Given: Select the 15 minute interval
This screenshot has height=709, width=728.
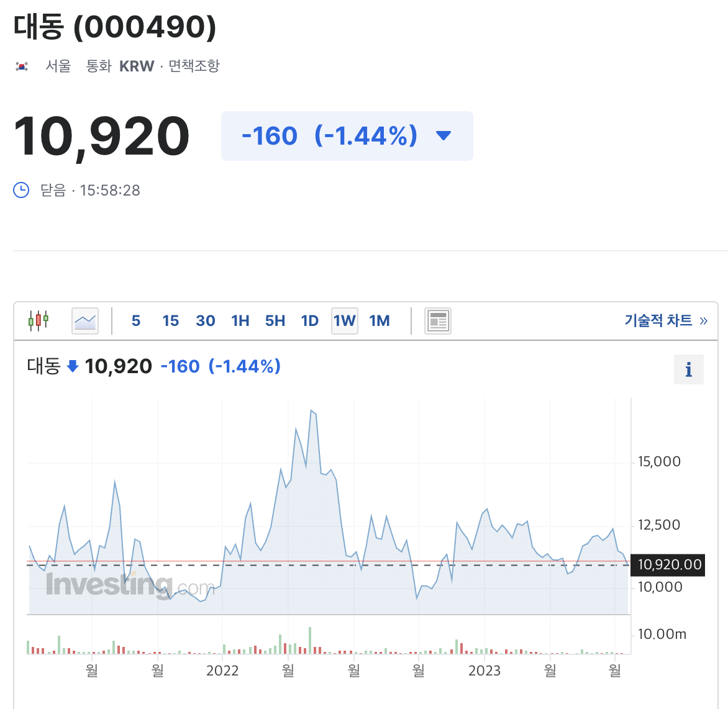Looking at the screenshot, I should (x=170, y=320).
